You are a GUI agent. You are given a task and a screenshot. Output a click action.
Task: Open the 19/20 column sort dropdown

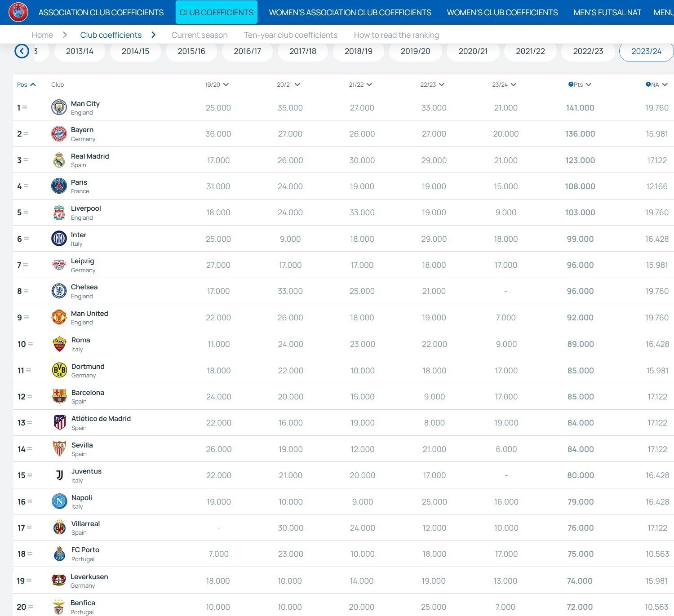coord(217,84)
